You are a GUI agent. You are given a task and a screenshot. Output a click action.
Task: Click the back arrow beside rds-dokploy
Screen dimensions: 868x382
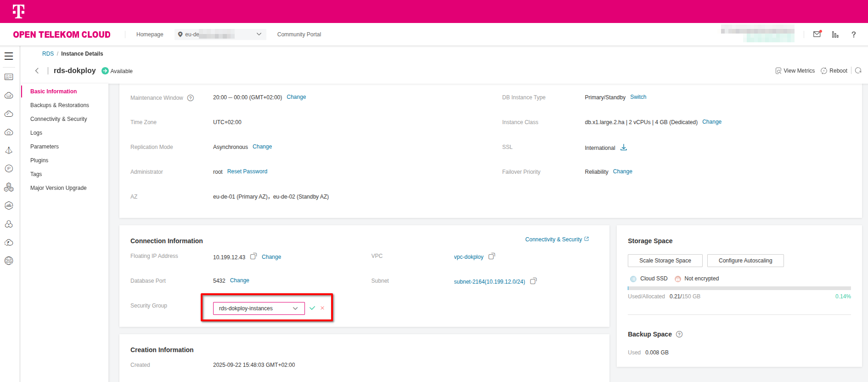[37, 71]
